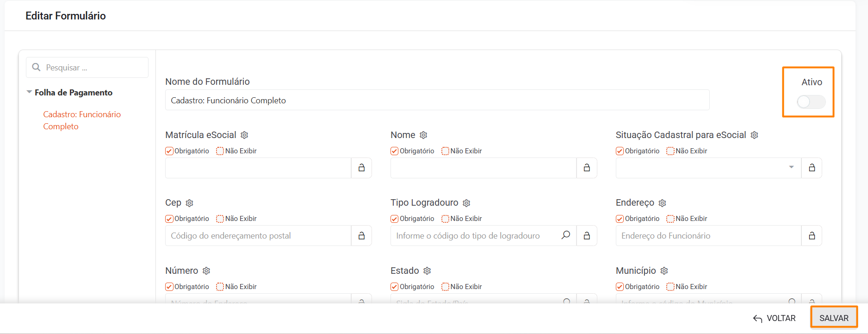This screenshot has width=868, height=334.
Task: Click the SALVAR button
Action: (x=834, y=318)
